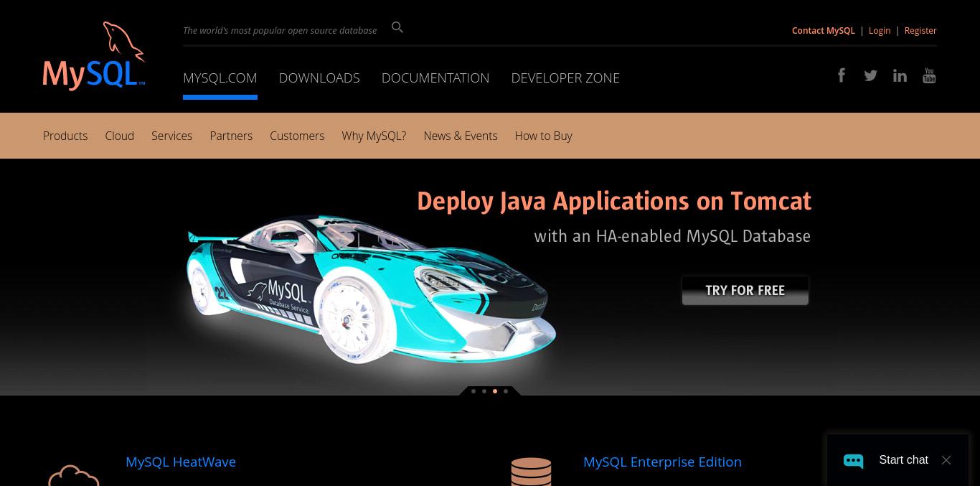Open the MySQL YouTube icon
Image resolution: width=980 pixels, height=486 pixels.
(x=929, y=75)
